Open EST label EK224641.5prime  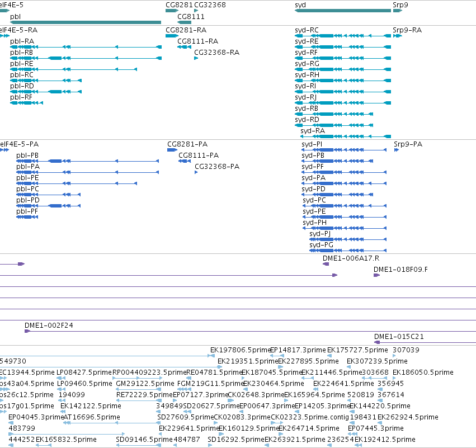click(x=343, y=384)
